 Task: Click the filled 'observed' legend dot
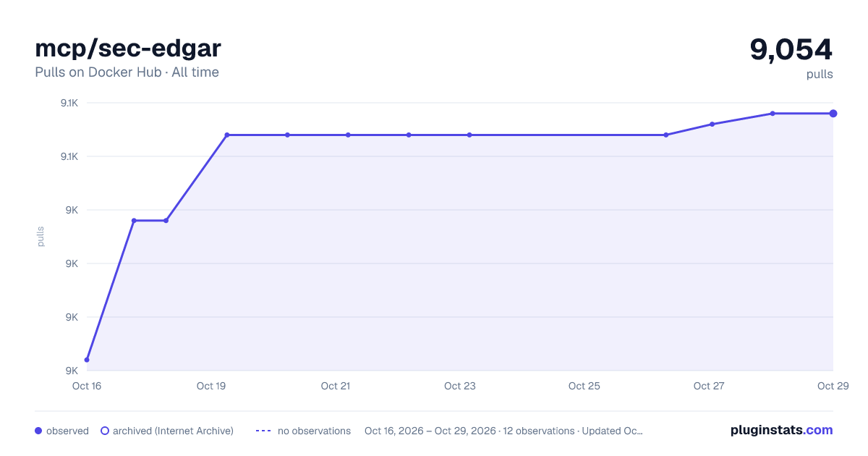tap(38, 431)
